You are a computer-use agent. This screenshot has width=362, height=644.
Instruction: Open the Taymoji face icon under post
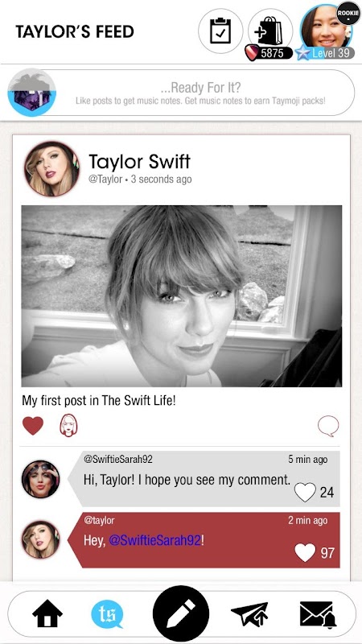(68, 426)
